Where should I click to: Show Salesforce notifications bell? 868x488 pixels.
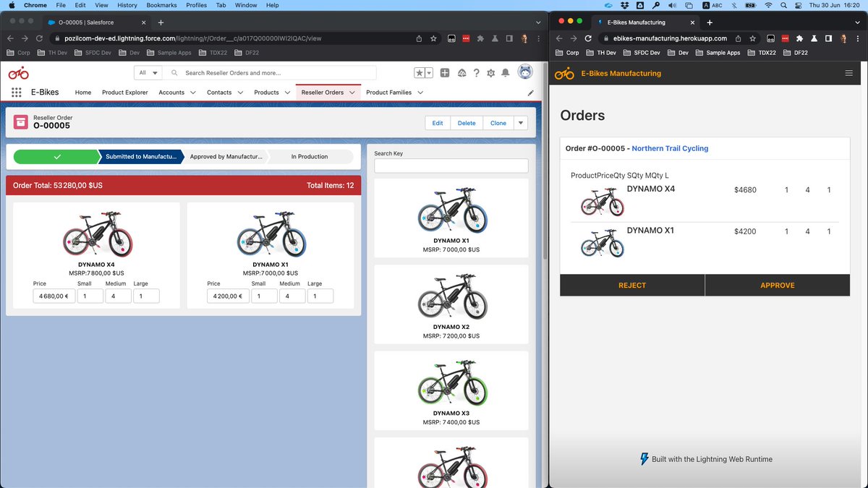506,73
